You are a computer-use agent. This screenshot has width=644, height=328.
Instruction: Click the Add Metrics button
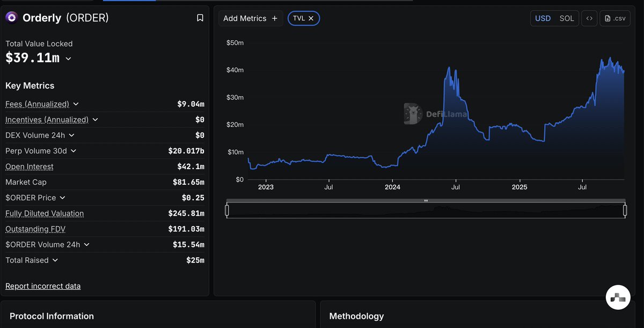point(250,18)
